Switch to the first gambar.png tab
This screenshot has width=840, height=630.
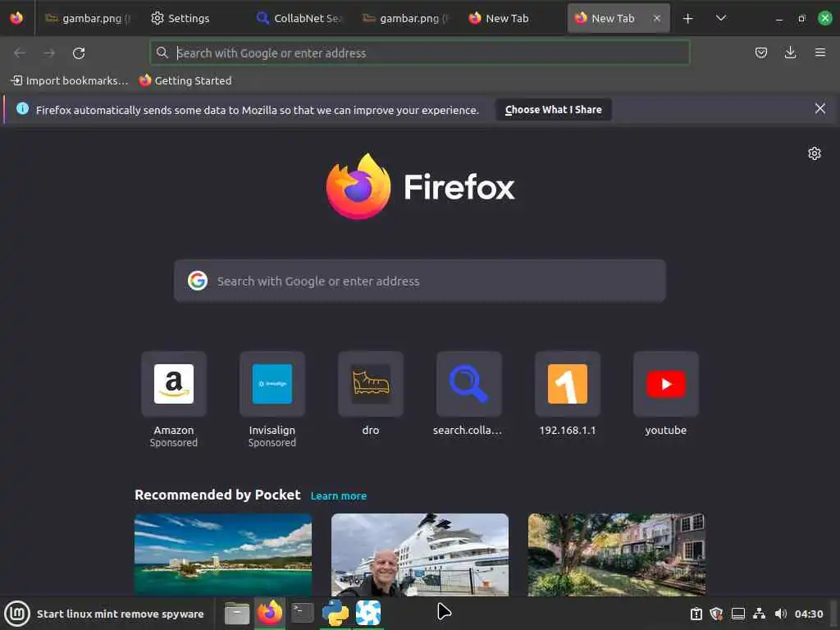pos(89,18)
